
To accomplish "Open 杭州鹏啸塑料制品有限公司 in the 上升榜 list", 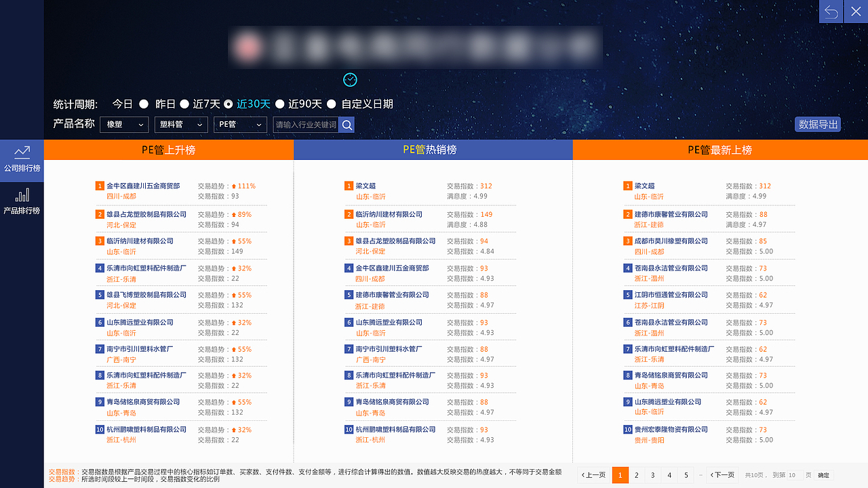I will coord(146,429).
